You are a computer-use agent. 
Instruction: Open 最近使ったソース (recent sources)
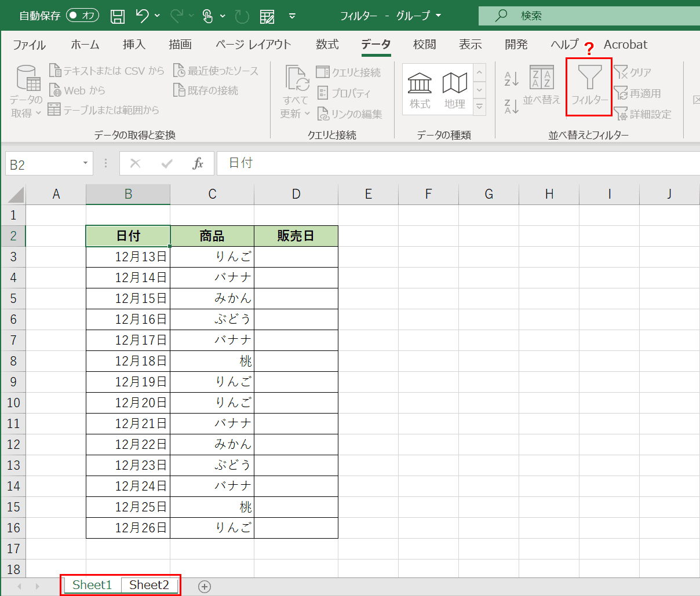[216, 71]
